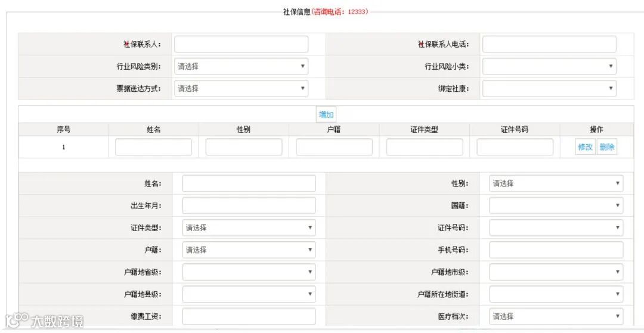Click the table's 姓名 column header
Viewport: 644px width, 333px height.
pos(154,130)
